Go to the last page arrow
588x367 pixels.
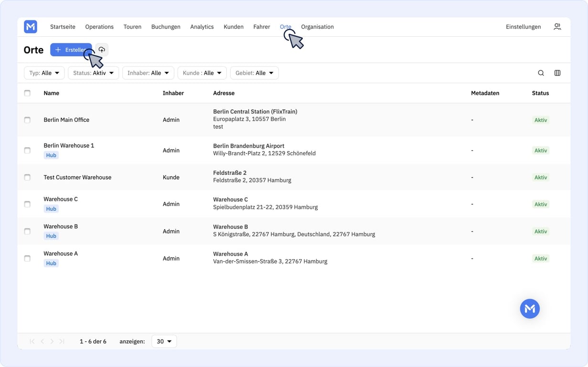coord(62,341)
